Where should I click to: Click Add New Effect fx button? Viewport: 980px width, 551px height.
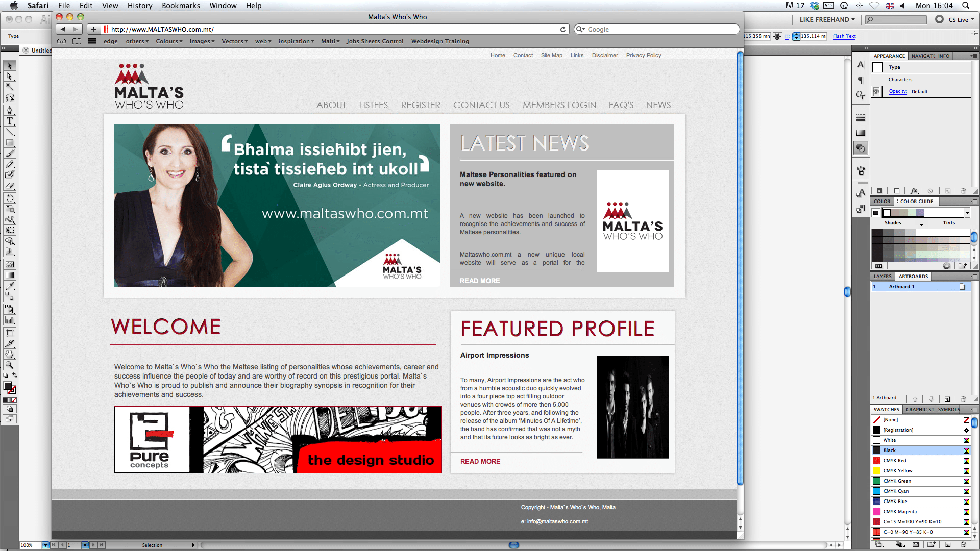914,191
